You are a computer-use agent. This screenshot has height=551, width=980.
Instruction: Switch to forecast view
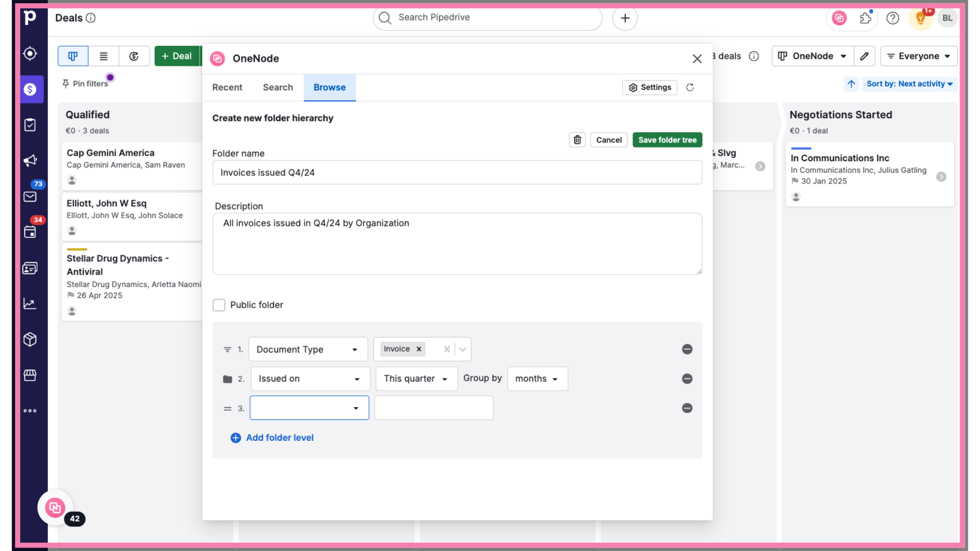134,56
